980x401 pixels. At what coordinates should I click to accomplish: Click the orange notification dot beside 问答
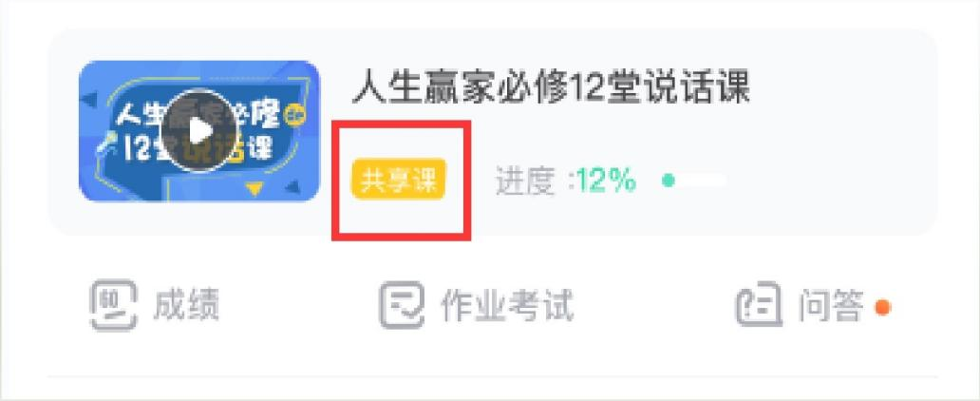882,307
